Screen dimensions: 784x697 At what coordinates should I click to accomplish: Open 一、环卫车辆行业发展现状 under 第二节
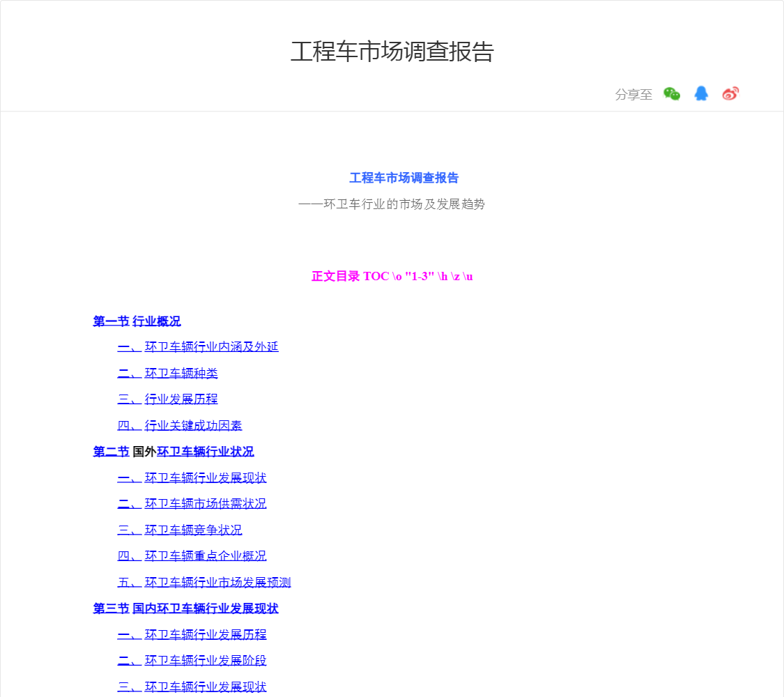pyautogui.click(x=192, y=477)
